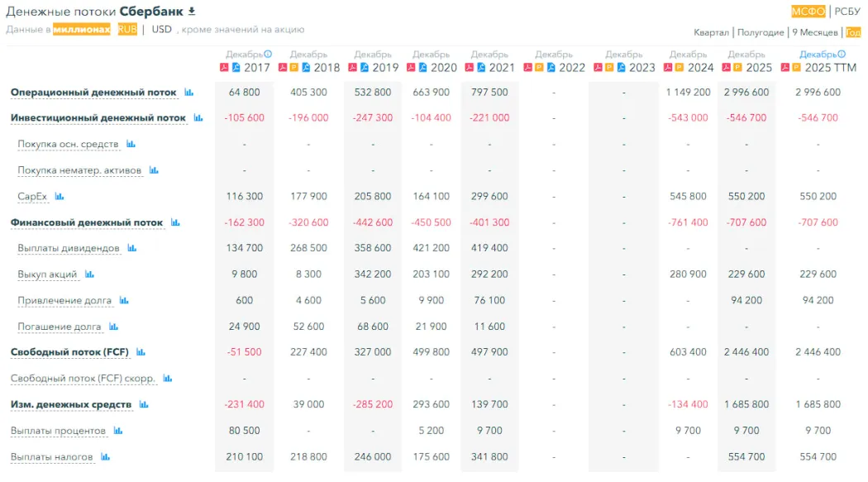
Task: Select МСФО reporting standard
Action: tap(808, 12)
